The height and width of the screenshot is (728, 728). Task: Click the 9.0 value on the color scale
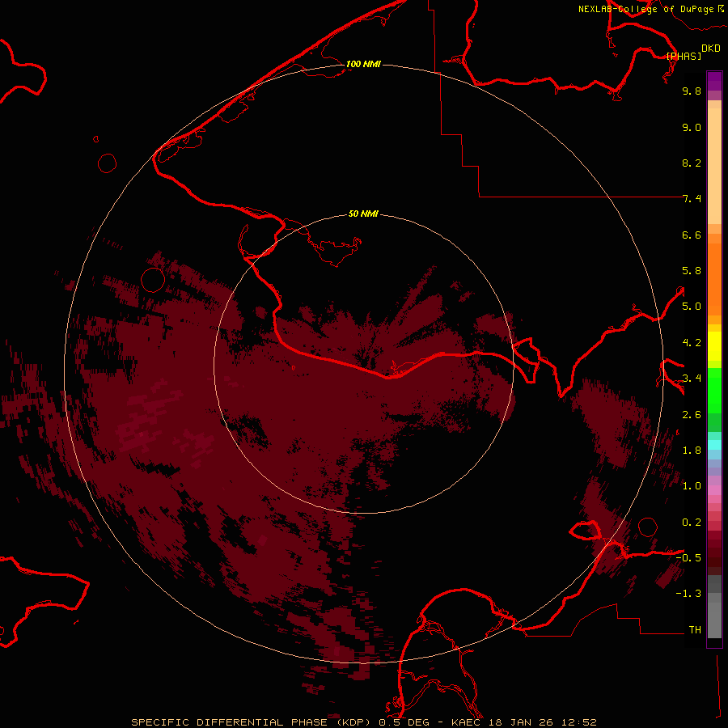[692, 127]
